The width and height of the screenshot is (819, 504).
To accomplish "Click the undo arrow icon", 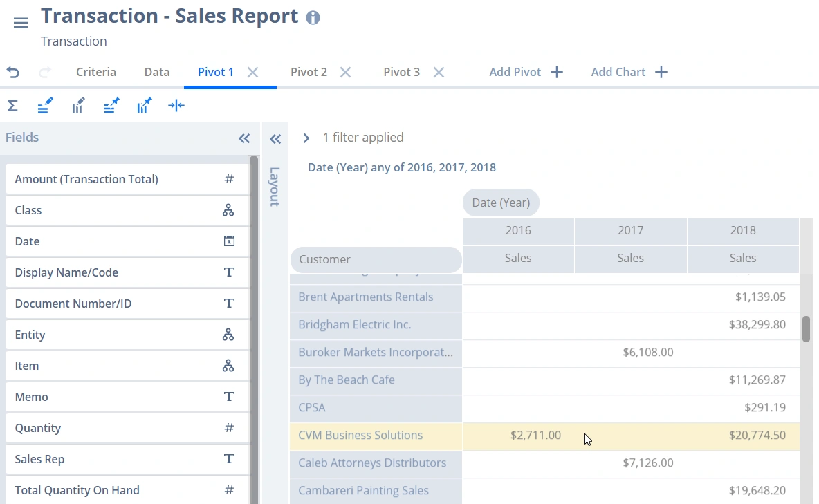I will [x=13, y=72].
